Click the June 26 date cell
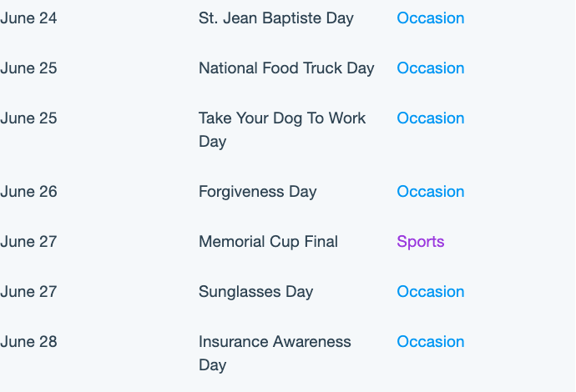576x392 pixels. 28,192
